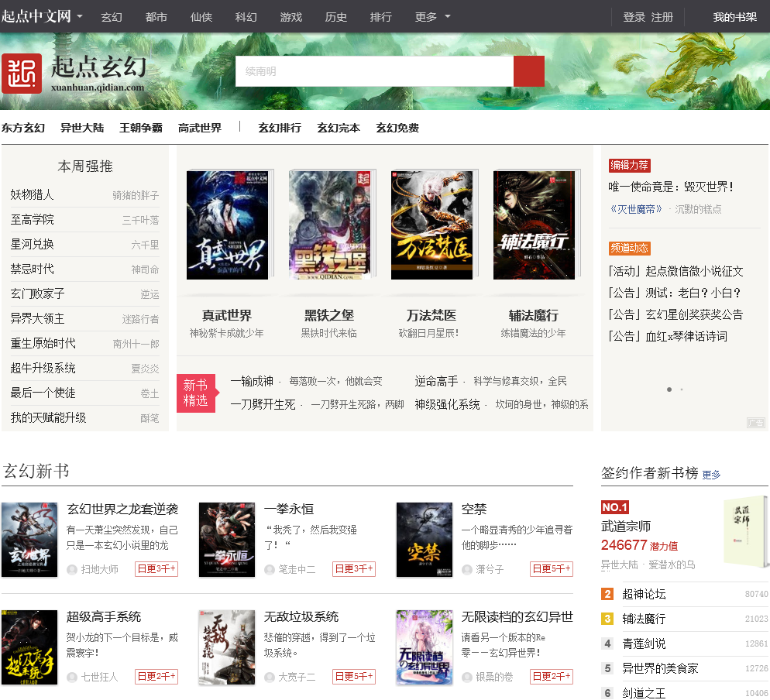770x700 pixels.
Task: Open the 逆命高手 new book link
Action: [x=436, y=381]
